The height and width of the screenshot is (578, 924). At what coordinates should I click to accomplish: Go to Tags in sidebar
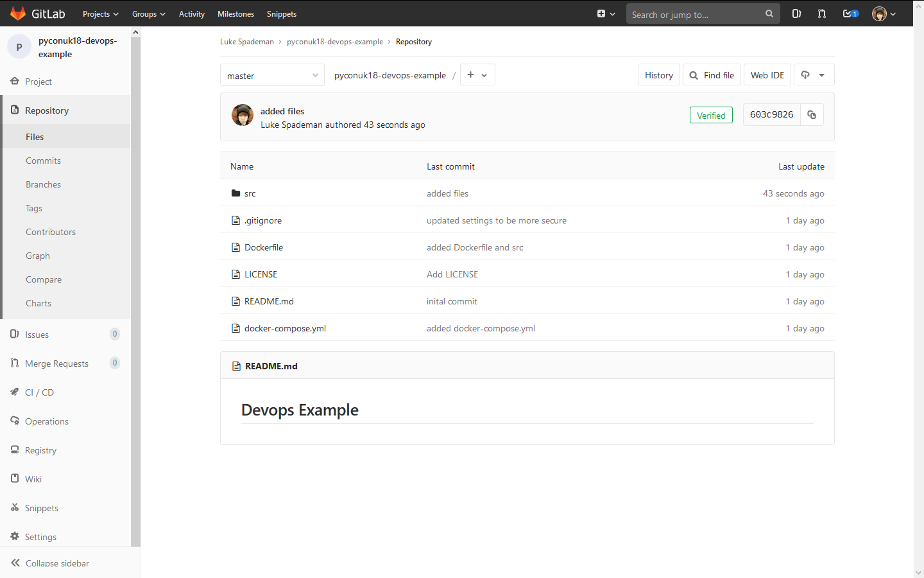pyautogui.click(x=34, y=208)
